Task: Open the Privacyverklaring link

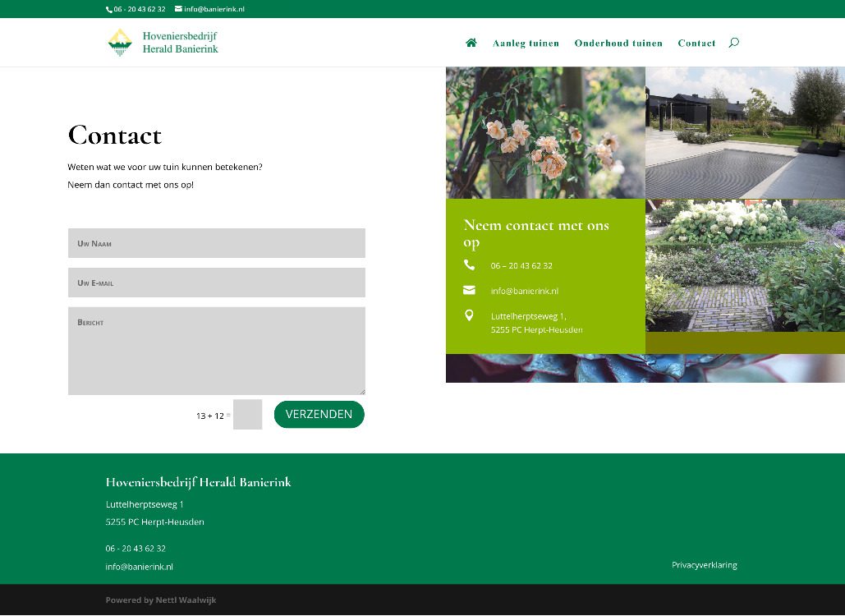Action: click(705, 565)
